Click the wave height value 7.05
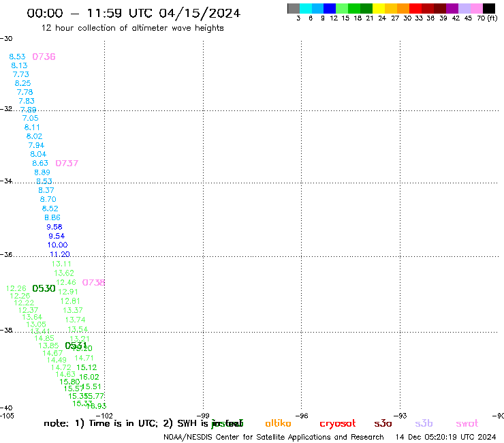 30,118
